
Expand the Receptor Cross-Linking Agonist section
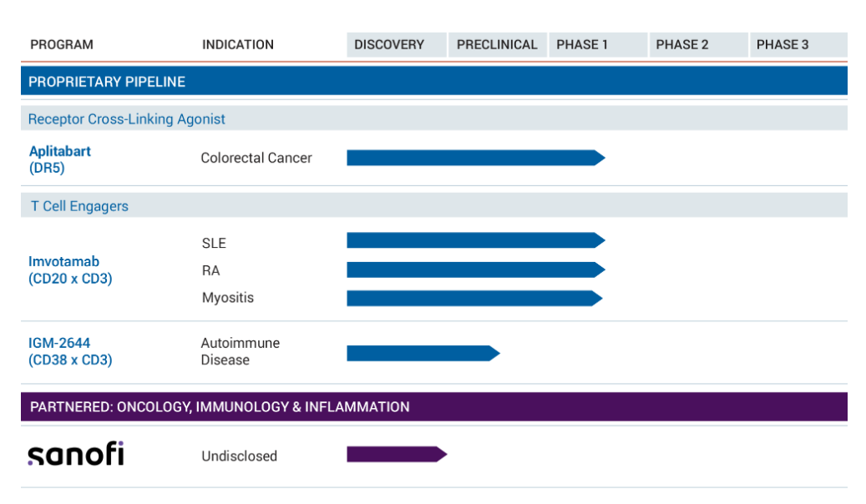tap(127, 119)
